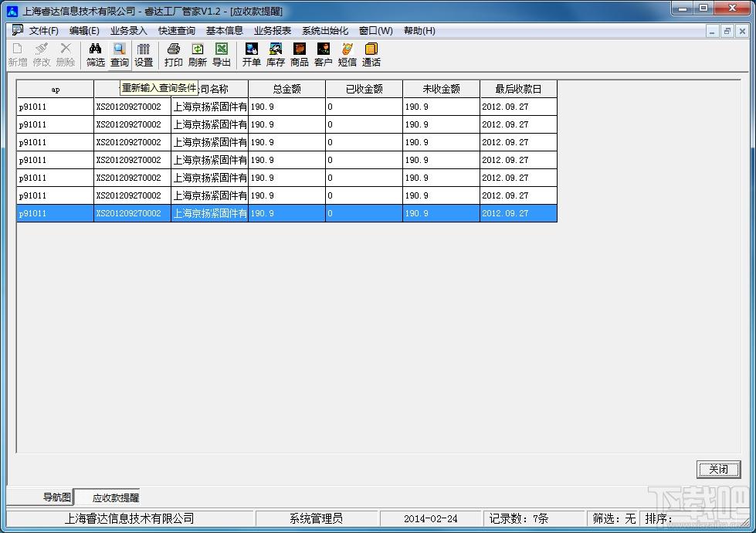Click 筛选：无 in the status bar

(614, 518)
